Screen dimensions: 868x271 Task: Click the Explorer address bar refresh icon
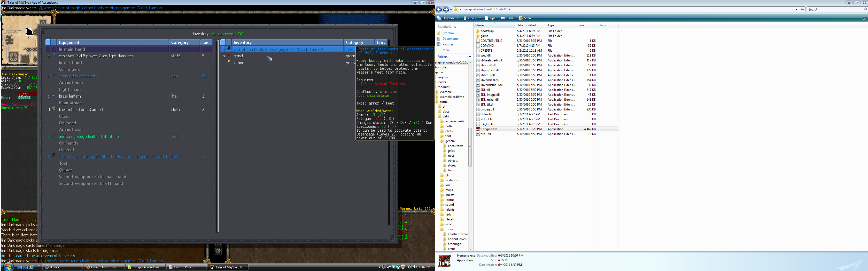(802, 10)
